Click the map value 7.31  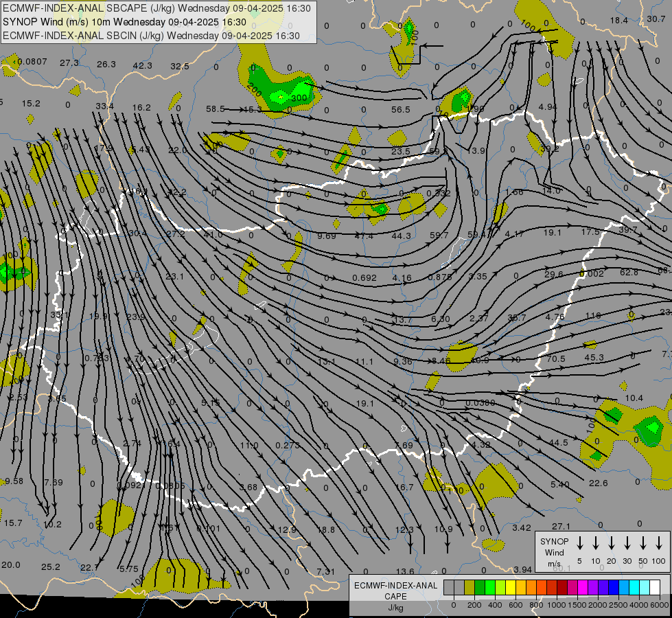point(326,571)
